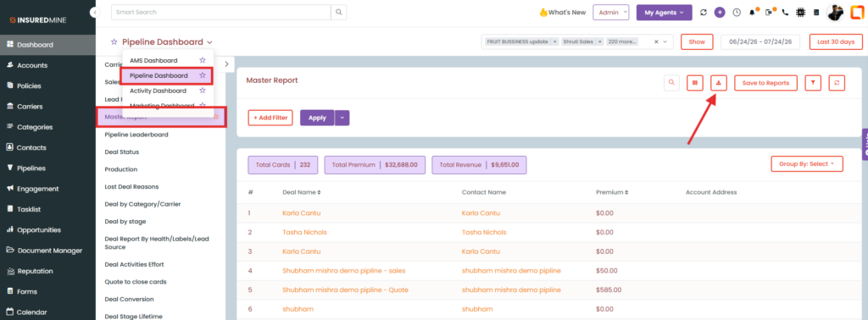
Task: Remove the Shruti Sales tag
Action: (x=600, y=42)
